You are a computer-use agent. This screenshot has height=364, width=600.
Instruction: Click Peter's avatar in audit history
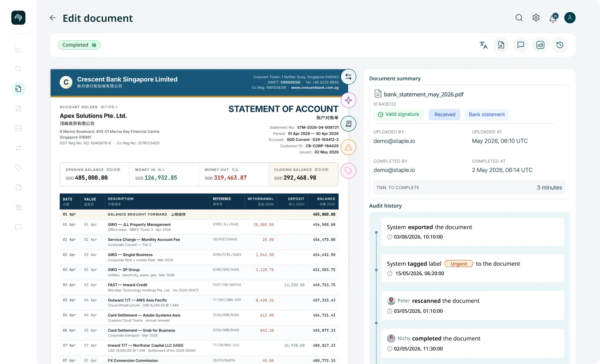click(x=391, y=301)
